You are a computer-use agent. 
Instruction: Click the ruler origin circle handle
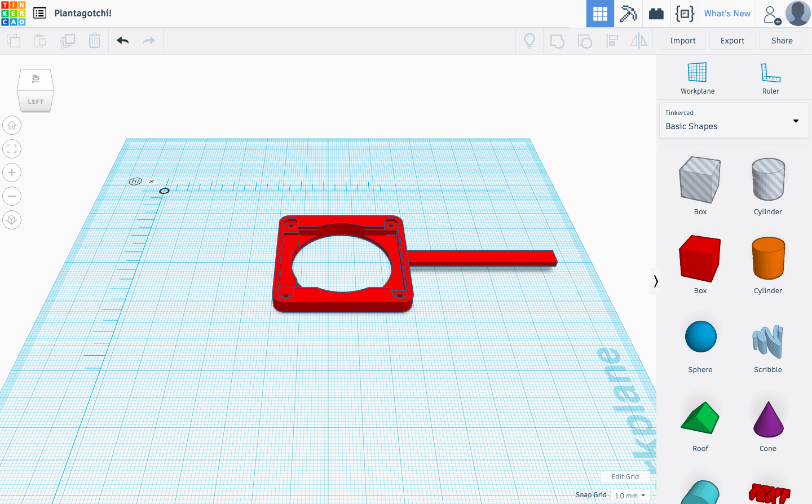pos(164,191)
